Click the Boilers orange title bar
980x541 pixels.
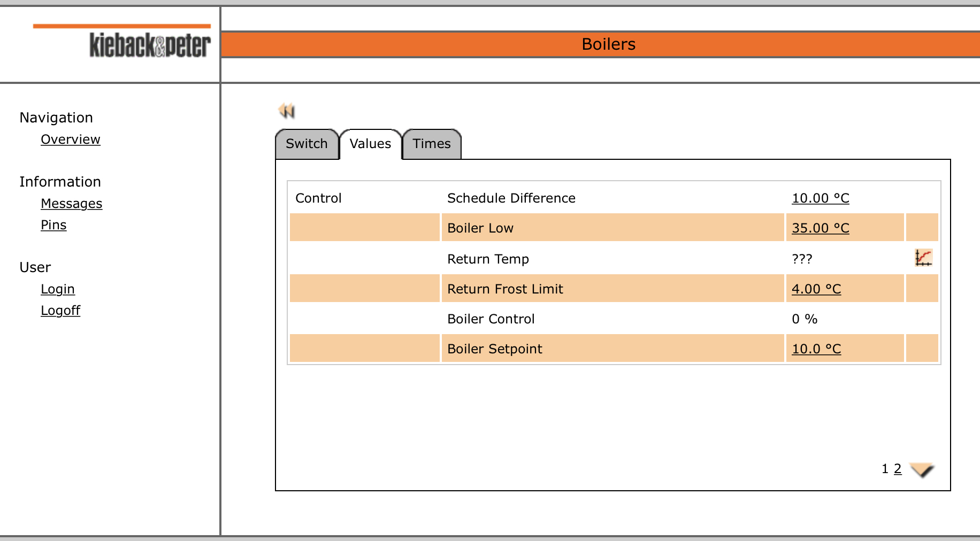608,44
